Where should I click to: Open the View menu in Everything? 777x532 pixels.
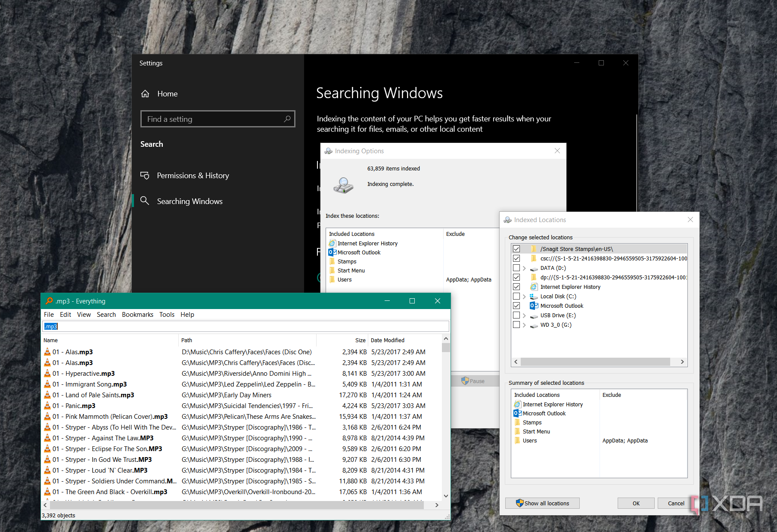pos(84,315)
